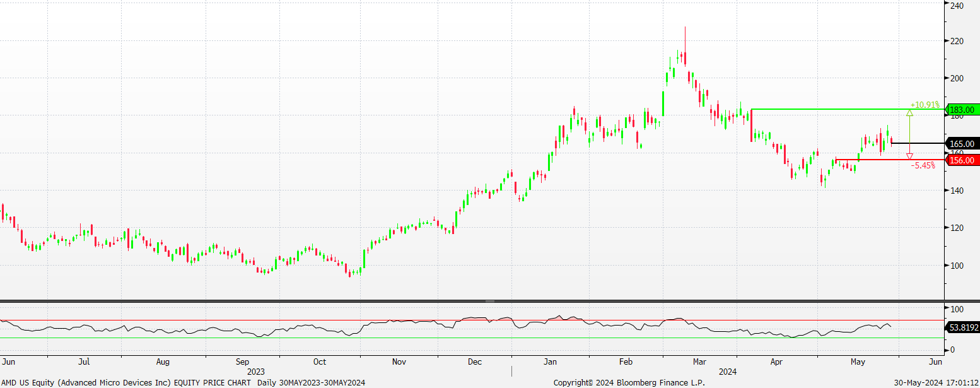980x388 pixels.
Task: Click the 240 price axis label
Action: tap(957, 5)
